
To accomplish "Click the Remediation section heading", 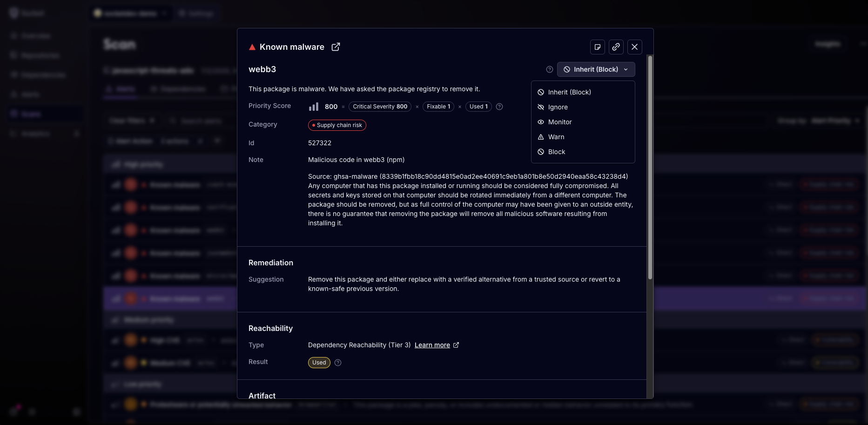I will [x=271, y=263].
